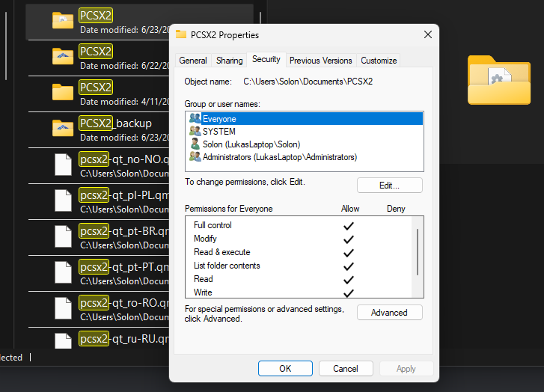Image resolution: width=544 pixels, height=392 pixels.
Task: Click pcsx2-qt_pt-BR file icon
Action: pyautogui.click(x=63, y=236)
